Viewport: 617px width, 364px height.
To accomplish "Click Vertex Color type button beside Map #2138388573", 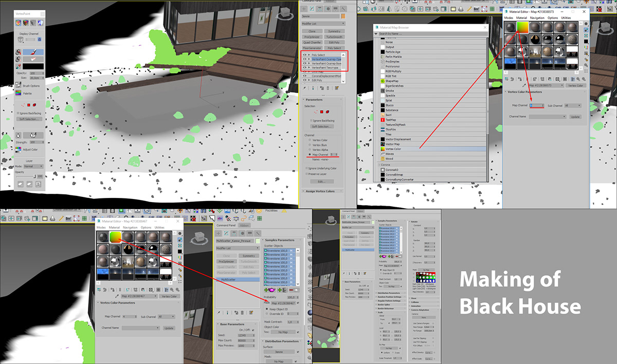I will (x=575, y=86).
